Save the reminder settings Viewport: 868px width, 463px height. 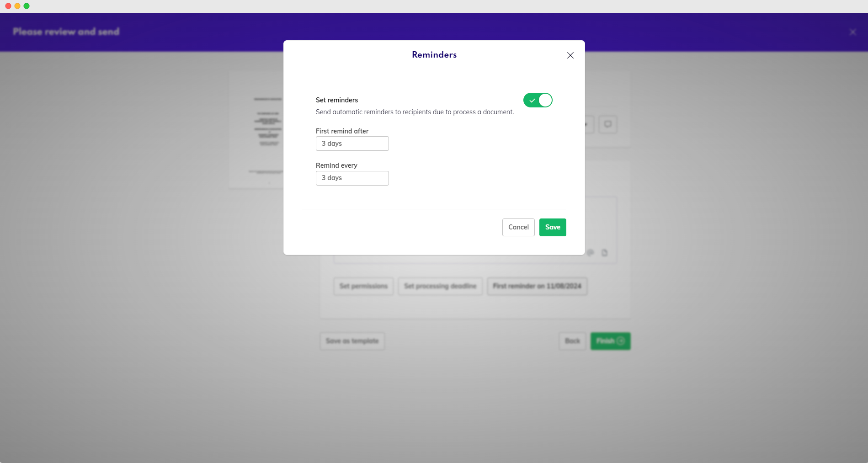click(552, 227)
